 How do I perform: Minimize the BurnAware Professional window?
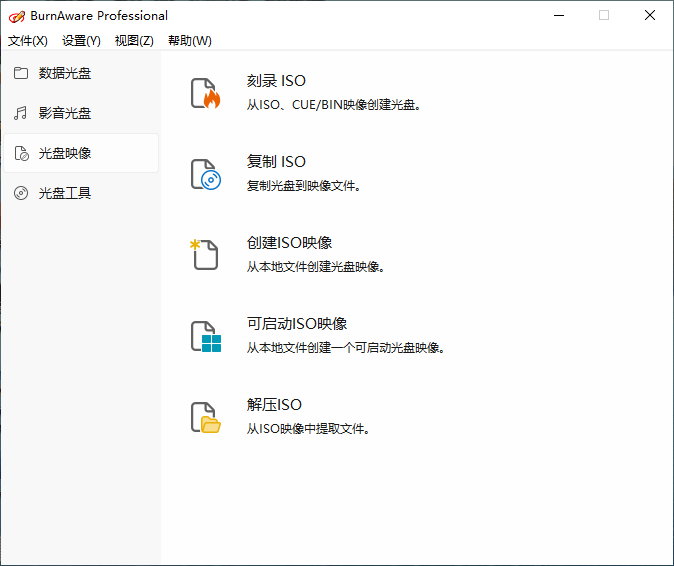[559, 15]
